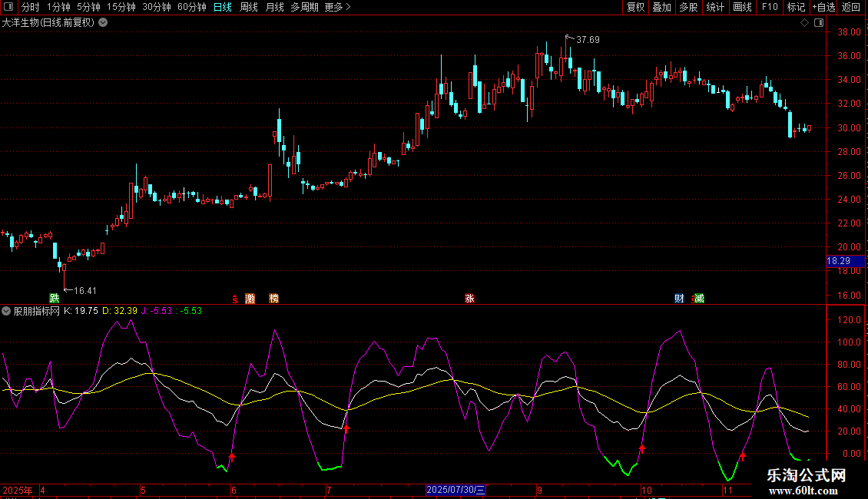Toggle the right side panel icon
Image resolution: width=868 pixels, height=499 pixels.
tap(820, 23)
